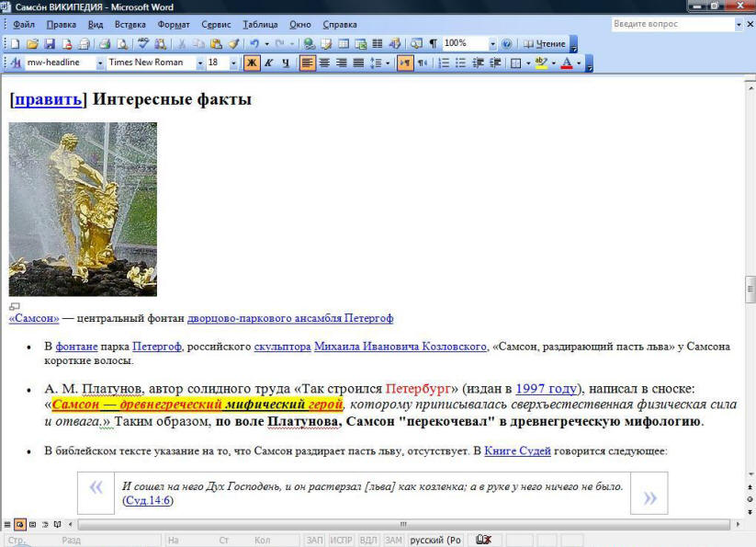Open the line spacing dropdown arrow
The height and width of the screenshot is (547, 756).
(388, 63)
